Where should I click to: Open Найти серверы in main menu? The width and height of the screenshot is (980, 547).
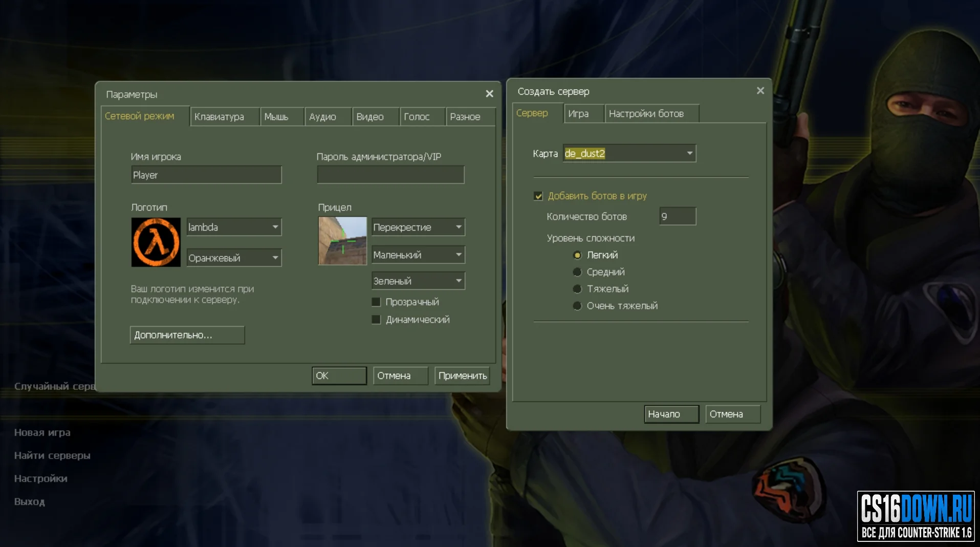tap(52, 455)
